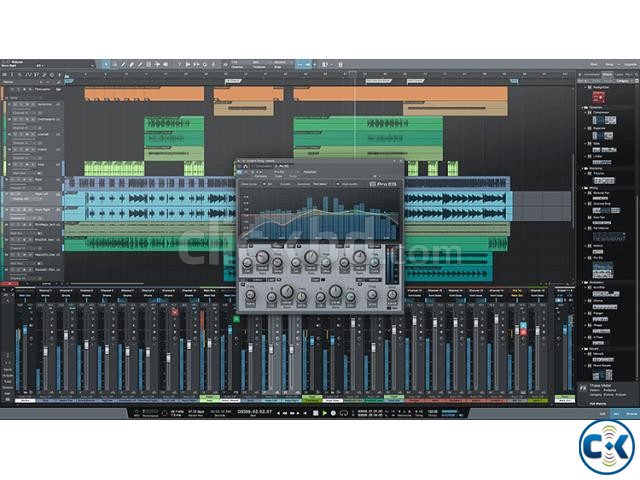Collapse the Reverb folder in the browser

click(583, 349)
